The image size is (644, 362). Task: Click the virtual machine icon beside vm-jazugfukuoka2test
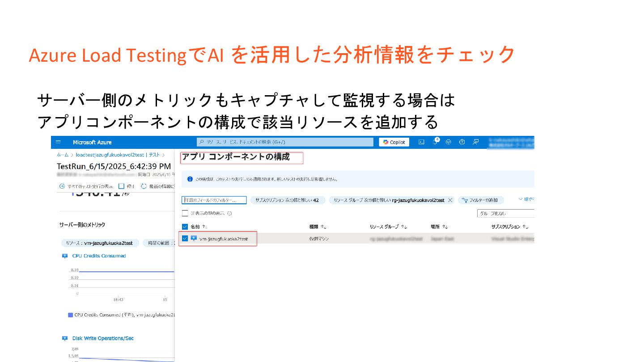coord(194,239)
